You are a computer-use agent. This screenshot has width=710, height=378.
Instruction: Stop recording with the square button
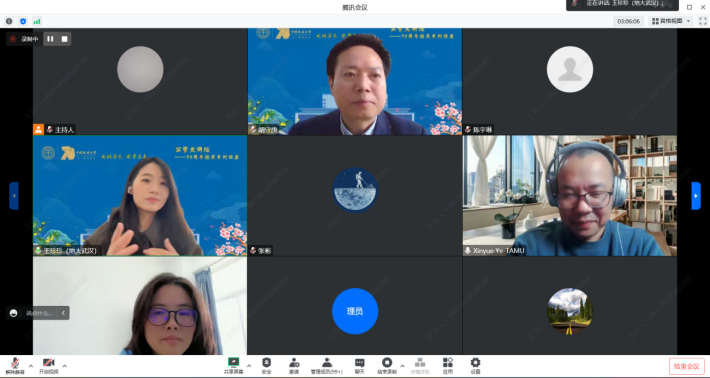[64, 39]
